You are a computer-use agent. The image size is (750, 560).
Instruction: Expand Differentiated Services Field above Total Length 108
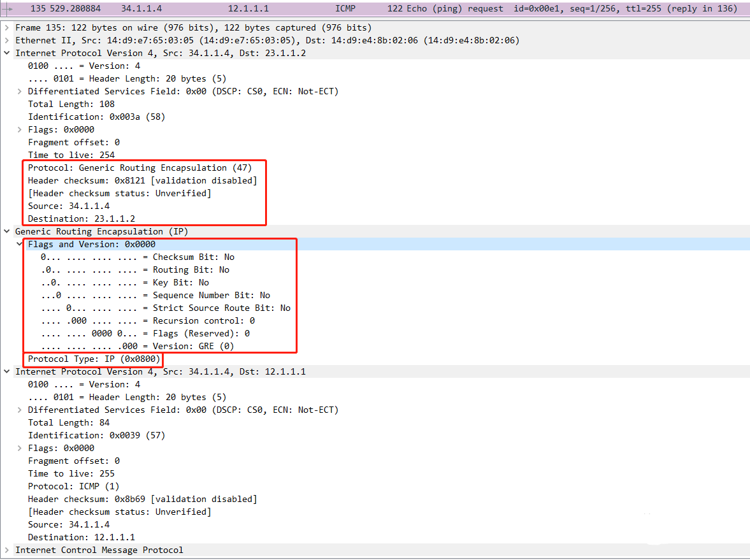(x=19, y=91)
